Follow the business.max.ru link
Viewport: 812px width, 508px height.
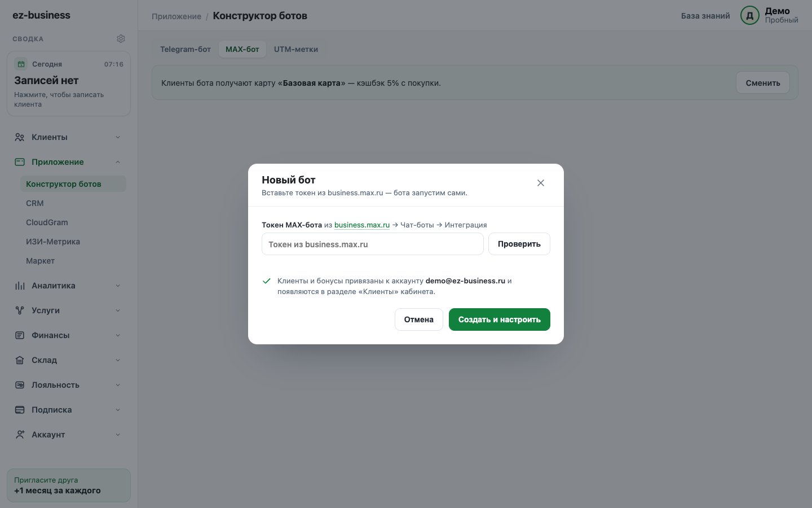pyautogui.click(x=362, y=225)
